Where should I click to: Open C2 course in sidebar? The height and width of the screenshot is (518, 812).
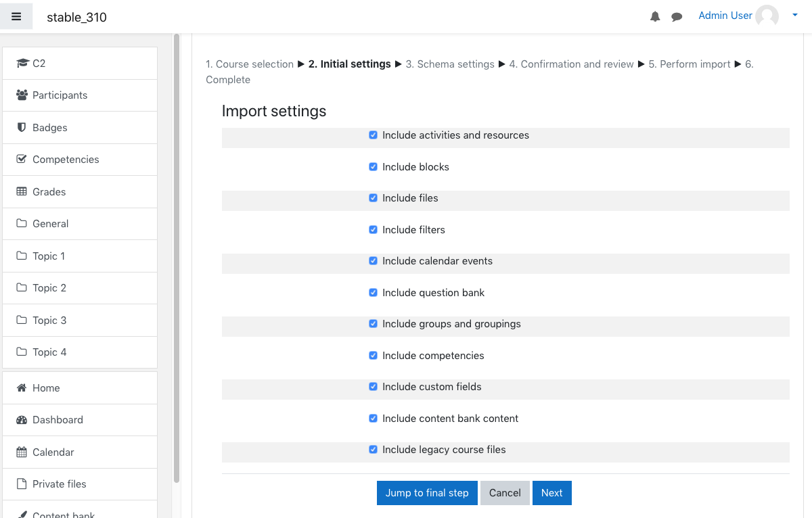[x=80, y=63]
